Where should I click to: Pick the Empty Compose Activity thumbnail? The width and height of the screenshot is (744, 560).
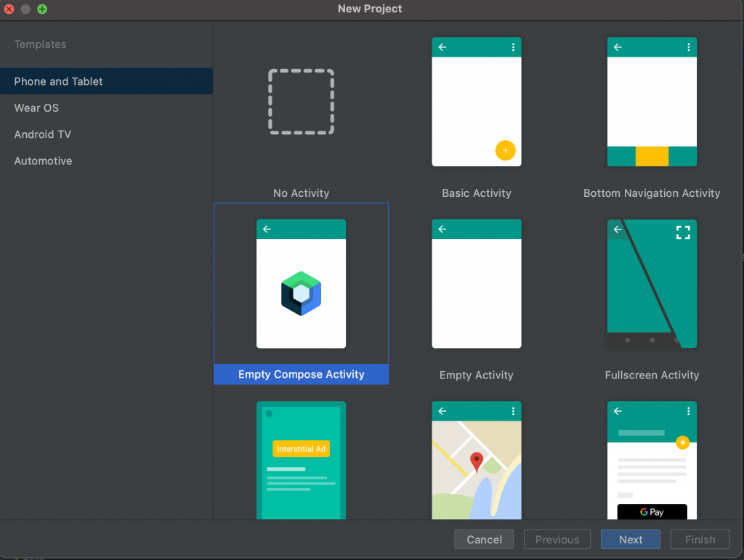coord(302,283)
